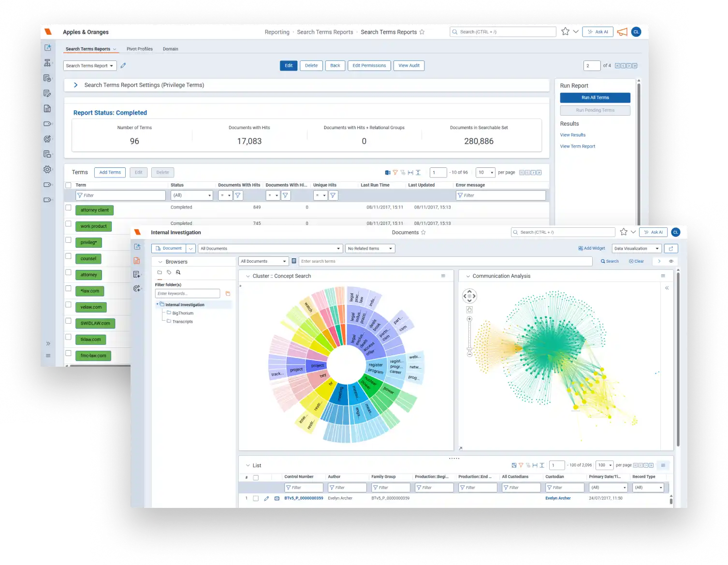Open the Domain tab

point(170,49)
